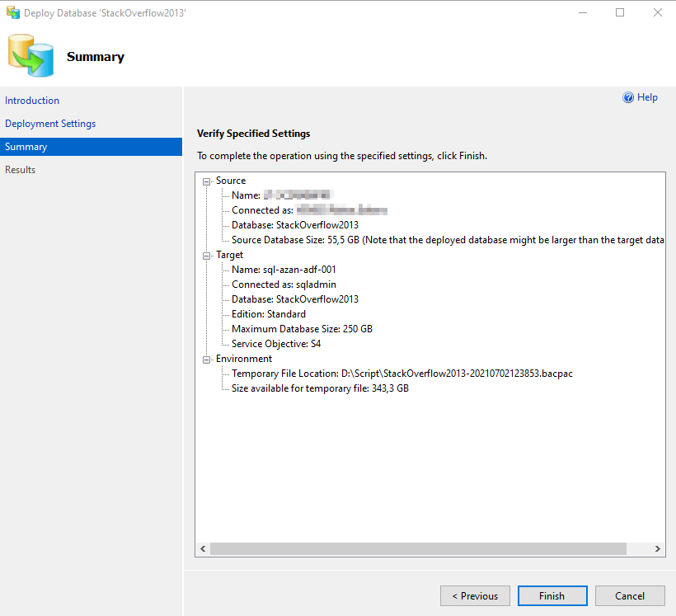Select the Temporary File Location entry
This screenshot has width=676, height=616.
[x=401, y=374]
